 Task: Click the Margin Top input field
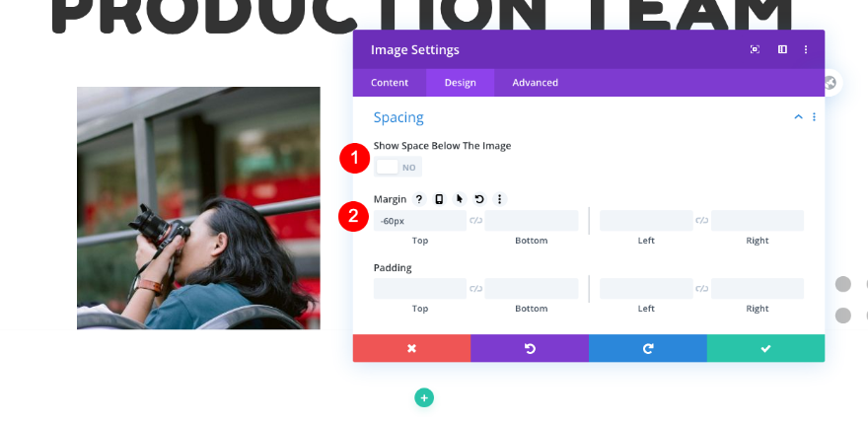(420, 221)
